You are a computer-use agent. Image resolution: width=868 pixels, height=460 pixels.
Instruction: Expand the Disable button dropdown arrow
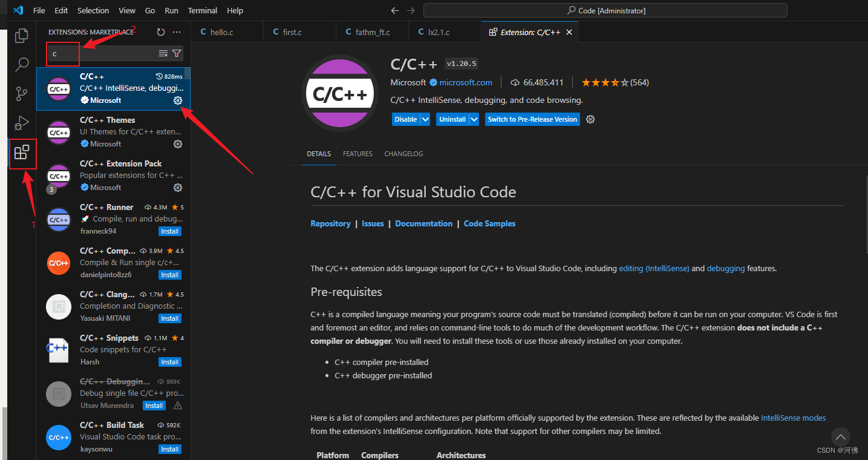(425, 119)
